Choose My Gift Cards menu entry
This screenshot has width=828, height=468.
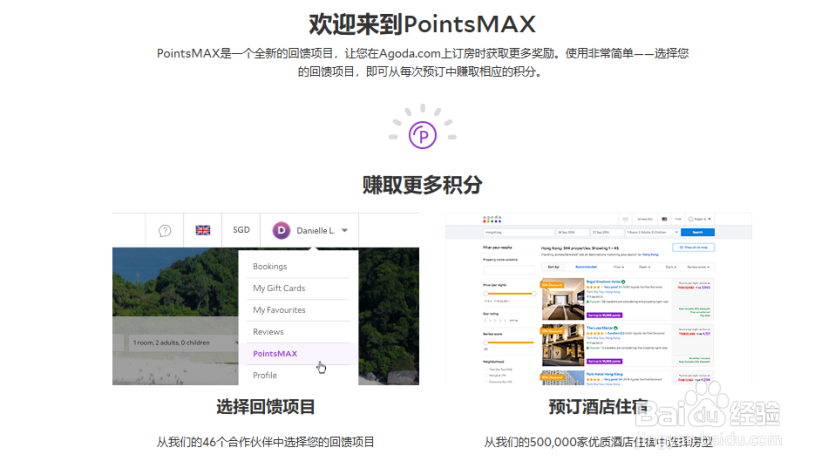pos(279,288)
